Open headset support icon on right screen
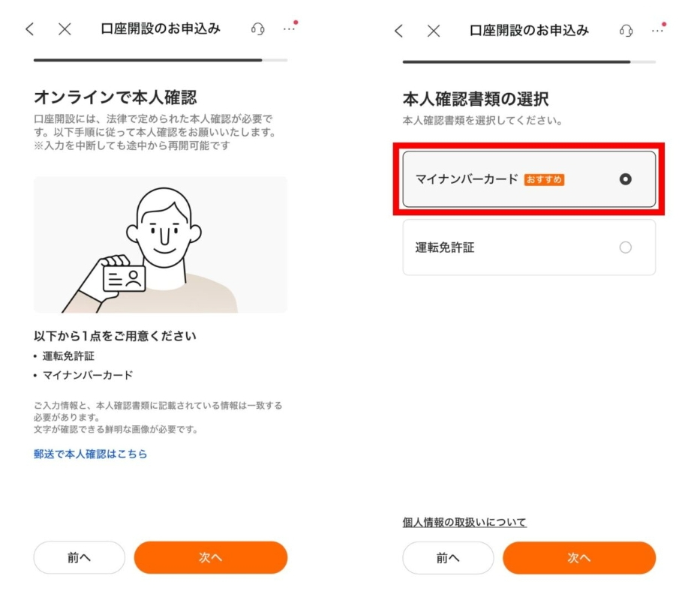This screenshot has height=591, width=700. tap(626, 31)
